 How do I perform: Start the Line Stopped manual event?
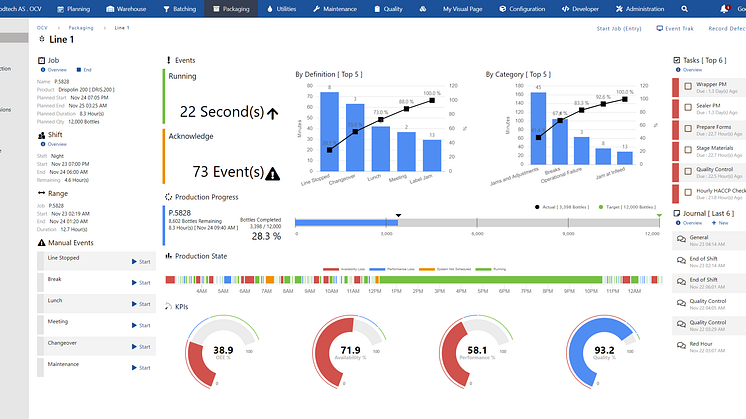point(141,261)
